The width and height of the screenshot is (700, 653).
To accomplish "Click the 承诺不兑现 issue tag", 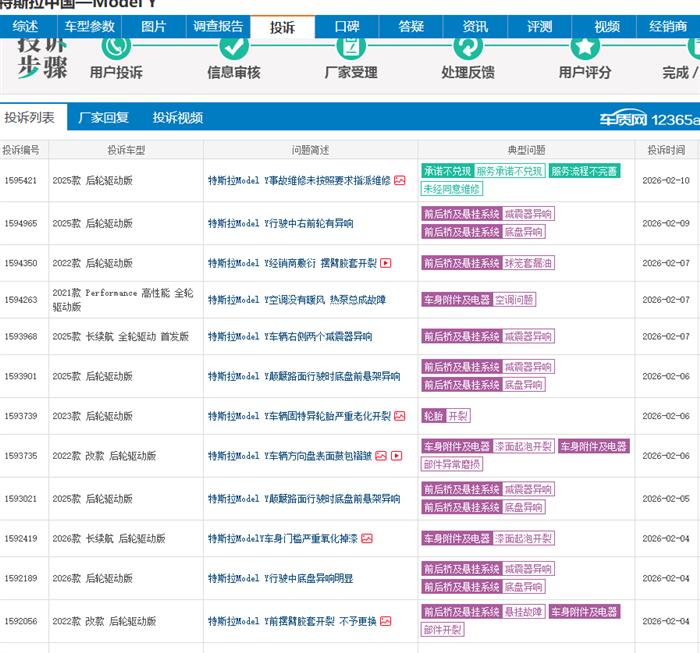I will click(446, 171).
